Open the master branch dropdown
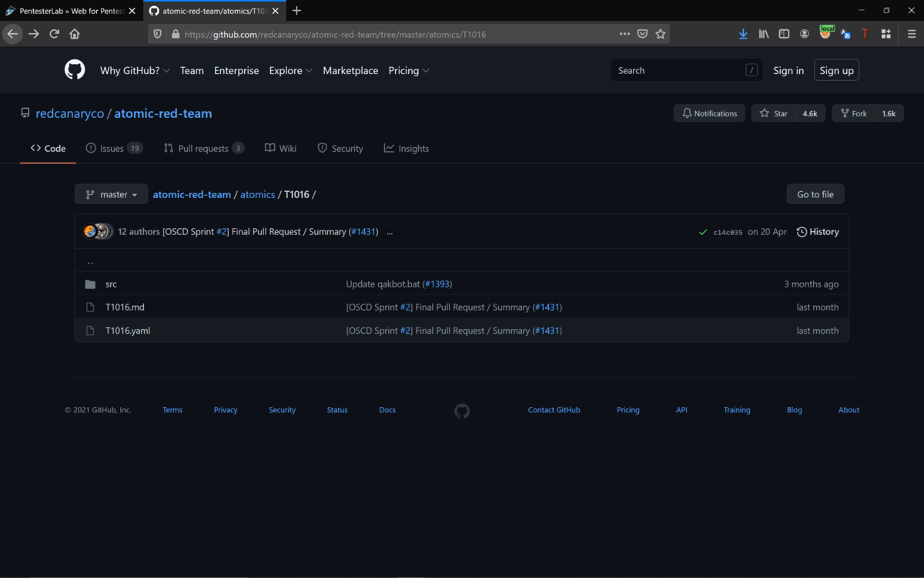Viewport: 924px width, 578px height. point(111,194)
